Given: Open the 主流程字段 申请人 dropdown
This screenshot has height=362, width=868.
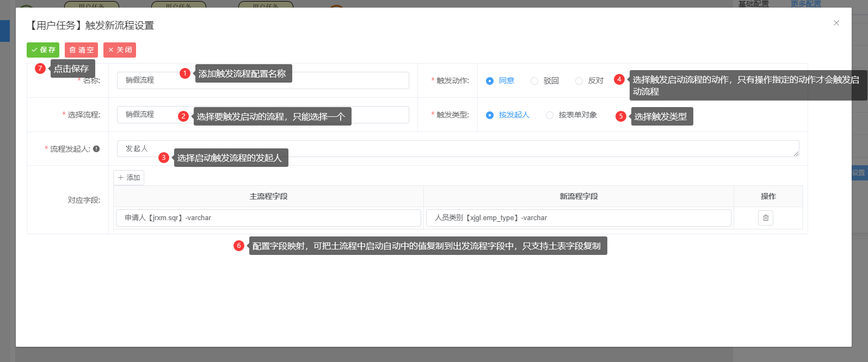Looking at the screenshot, I should pyautogui.click(x=268, y=218).
